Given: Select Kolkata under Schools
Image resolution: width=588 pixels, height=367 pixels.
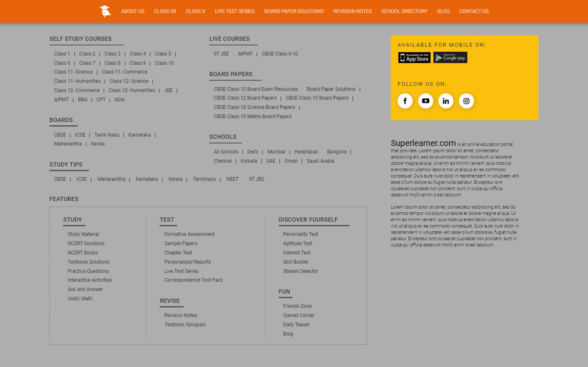Looking at the screenshot, I should (x=249, y=161).
